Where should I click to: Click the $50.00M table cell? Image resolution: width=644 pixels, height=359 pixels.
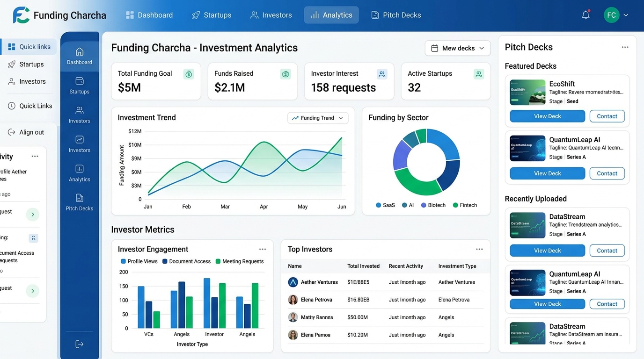tap(358, 317)
